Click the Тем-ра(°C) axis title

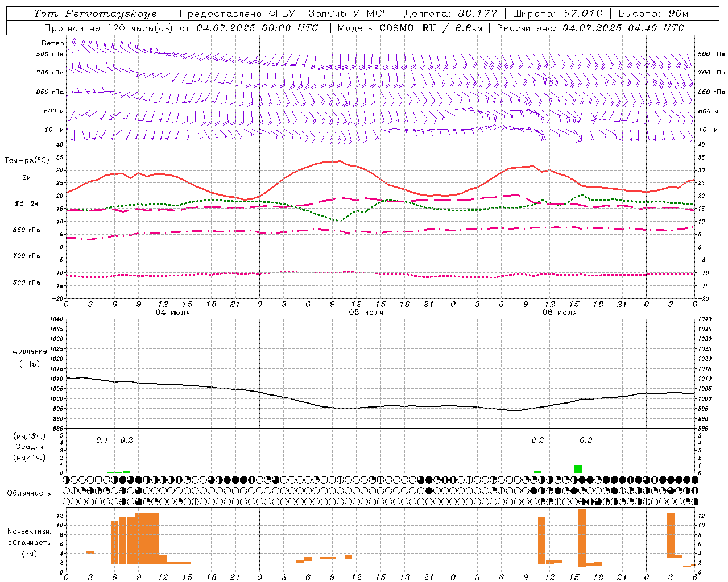27,160
